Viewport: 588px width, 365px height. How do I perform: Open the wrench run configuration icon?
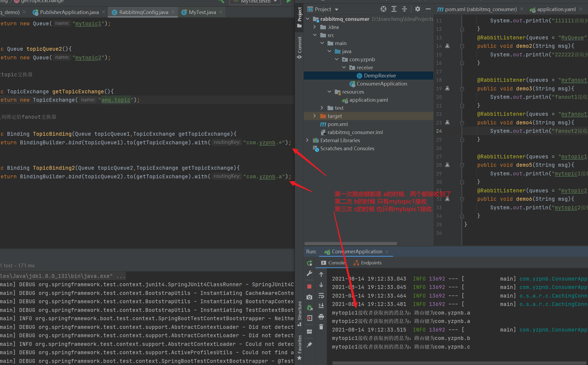(309, 274)
